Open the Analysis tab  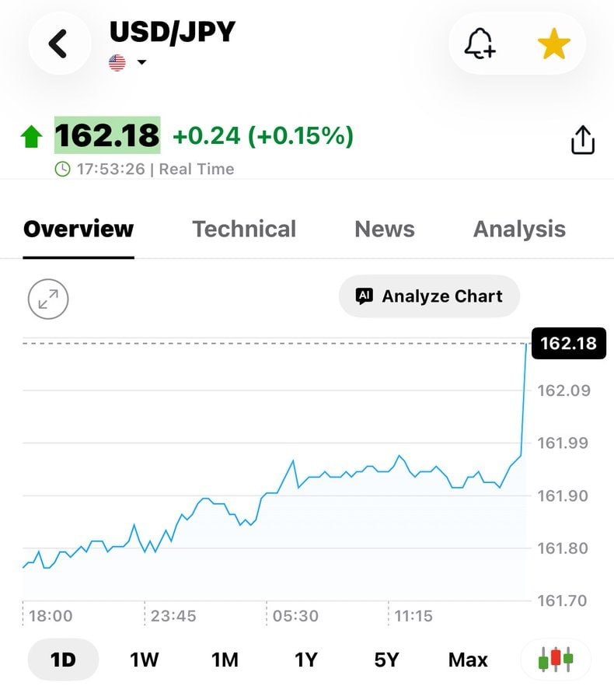click(519, 229)
